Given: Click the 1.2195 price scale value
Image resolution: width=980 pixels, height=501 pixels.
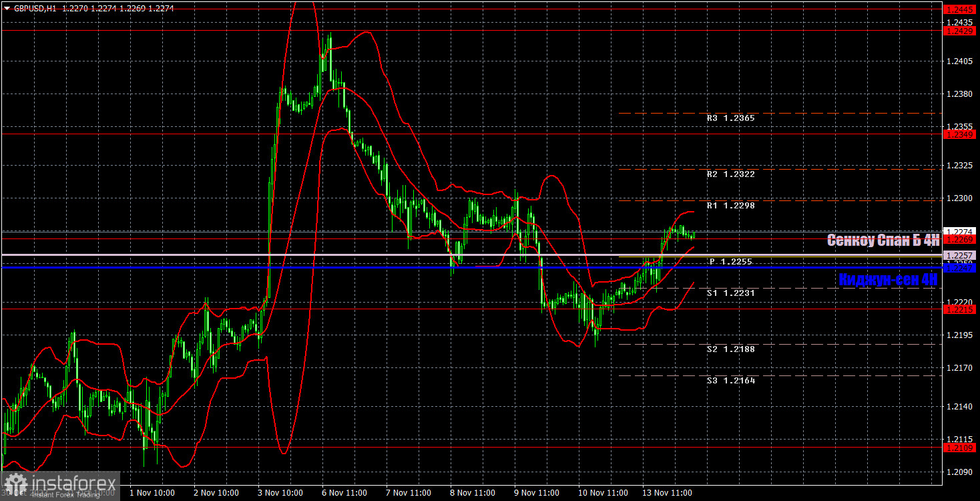Looking at the screenshot, I should pos(961,335).
